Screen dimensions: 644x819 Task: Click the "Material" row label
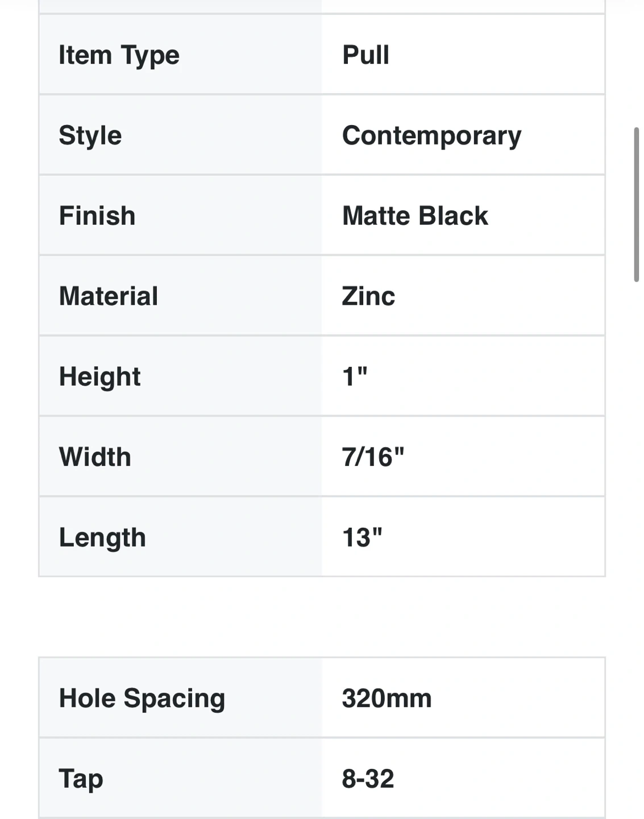pyautogui.click(x=109, y=296)
